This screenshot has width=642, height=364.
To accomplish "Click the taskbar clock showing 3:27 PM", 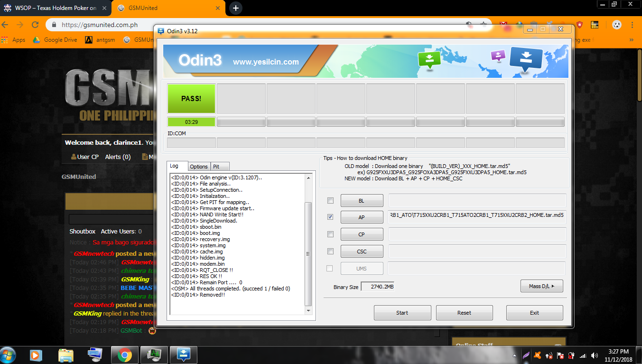I will coord(619,355).
